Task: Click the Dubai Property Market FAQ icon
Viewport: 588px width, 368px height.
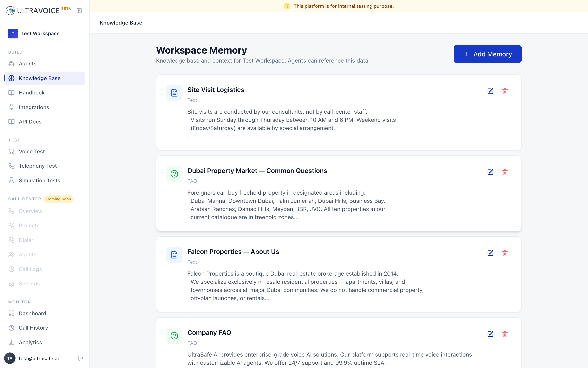Action: 174,174
